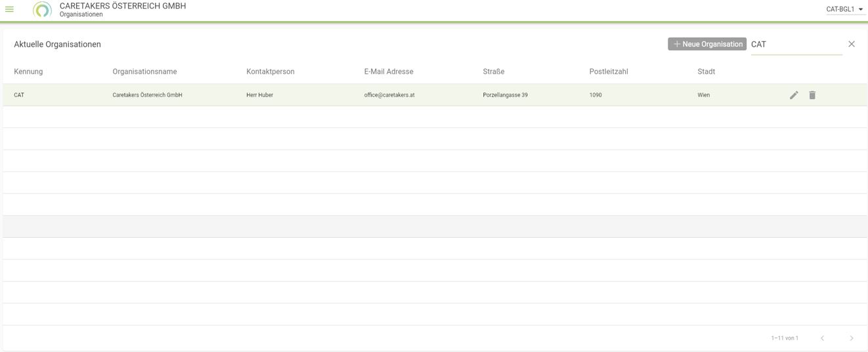Open the CAT-BGL1 user dropdown

tap(844, 9)
